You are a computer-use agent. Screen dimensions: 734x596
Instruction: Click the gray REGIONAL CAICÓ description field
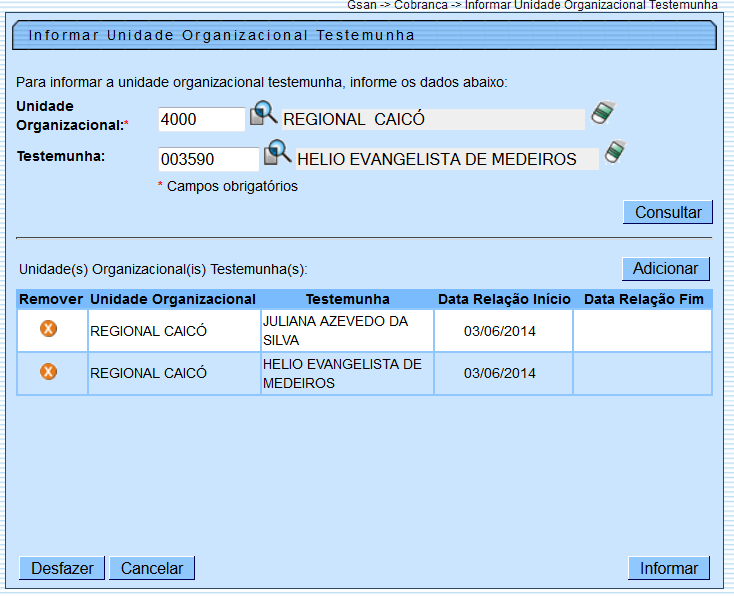tap(432, 119)
